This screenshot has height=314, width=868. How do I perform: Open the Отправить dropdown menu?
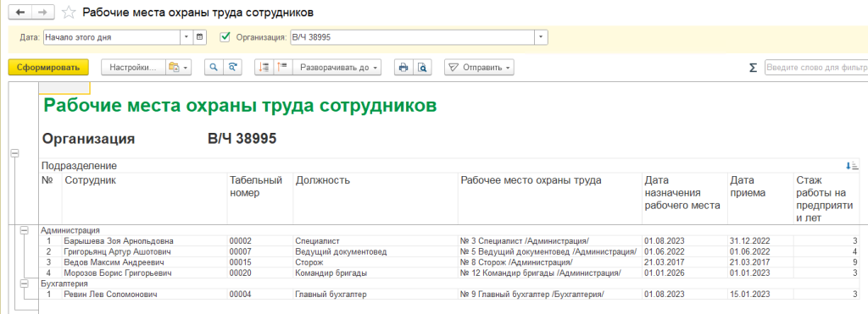coord(480,68)
